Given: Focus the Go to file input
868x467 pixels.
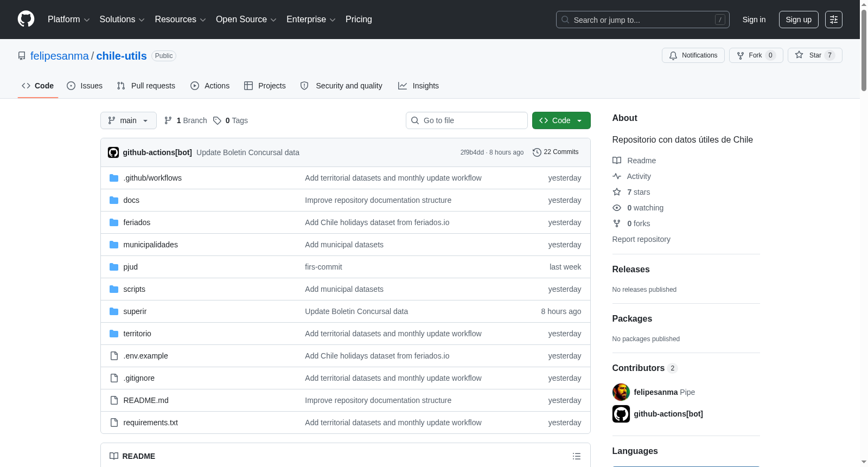Looking at the screenshot, I should coord(467,120).
